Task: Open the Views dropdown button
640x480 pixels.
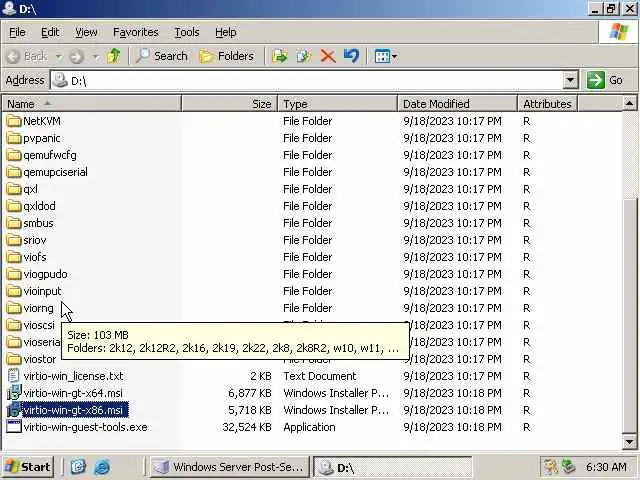Action: (386, 56)
